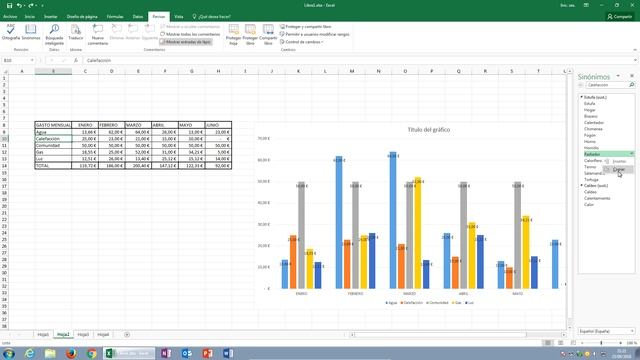
Task: Open the Undo history dropdown arrow
Action: point(24,5)
